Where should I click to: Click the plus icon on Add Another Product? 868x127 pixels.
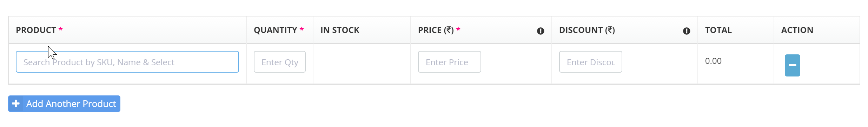[x=16, y=103]
